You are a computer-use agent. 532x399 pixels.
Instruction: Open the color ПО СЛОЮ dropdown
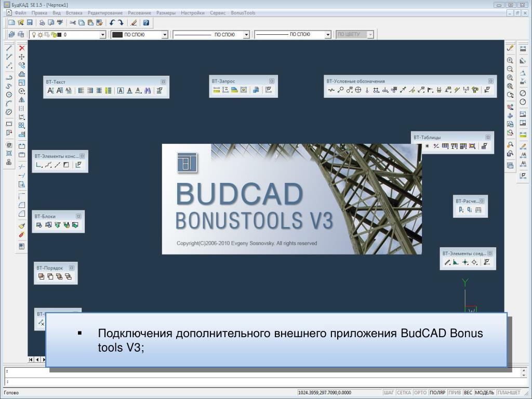pyautogui.click(x=165, y=35)
